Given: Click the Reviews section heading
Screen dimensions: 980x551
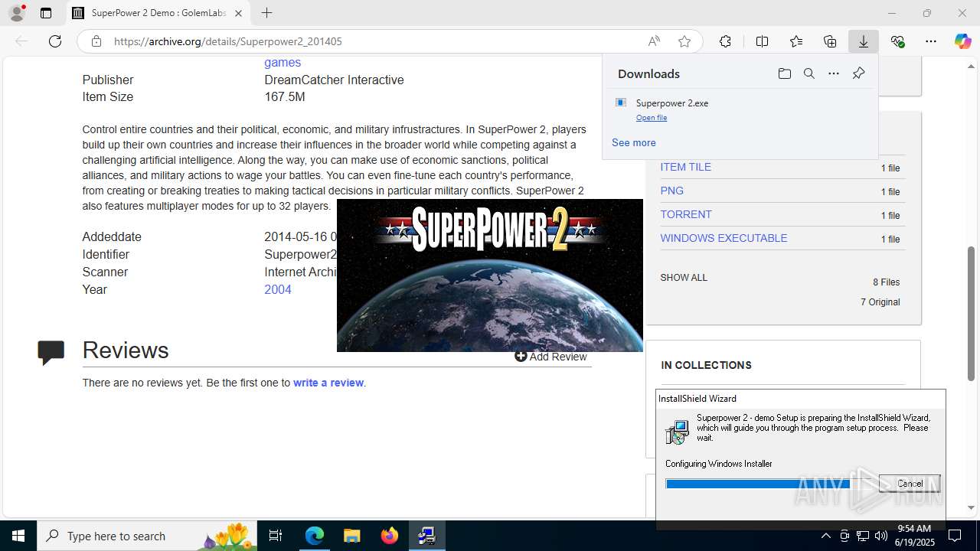Looking at the screenshot, I should [126, 350].
